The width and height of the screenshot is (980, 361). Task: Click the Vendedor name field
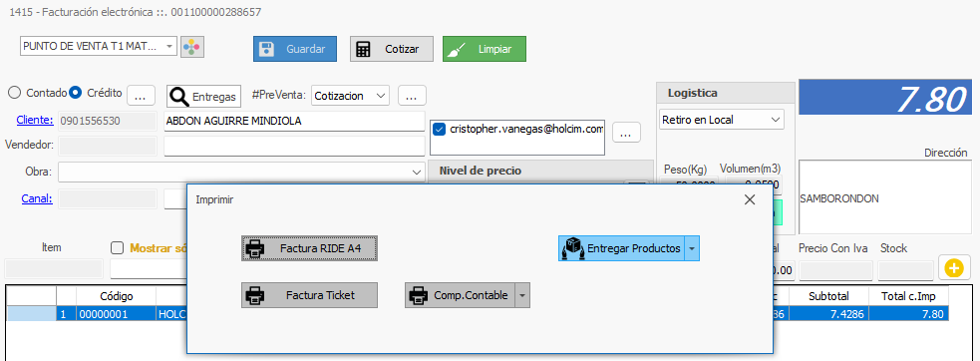pos(294,146)
